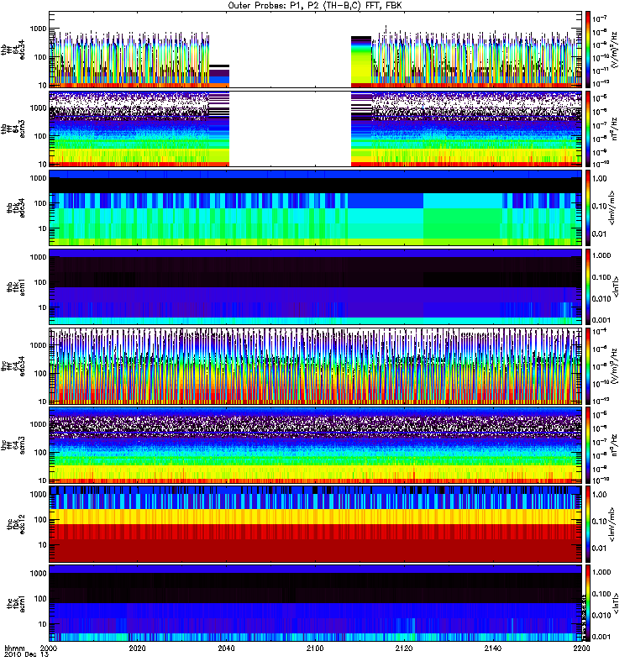This screenshot has height=672, width=630.
Task: Click the '<|mV/m|>' unit label of thc fbk edc12
Action: (x=613, y=524)
